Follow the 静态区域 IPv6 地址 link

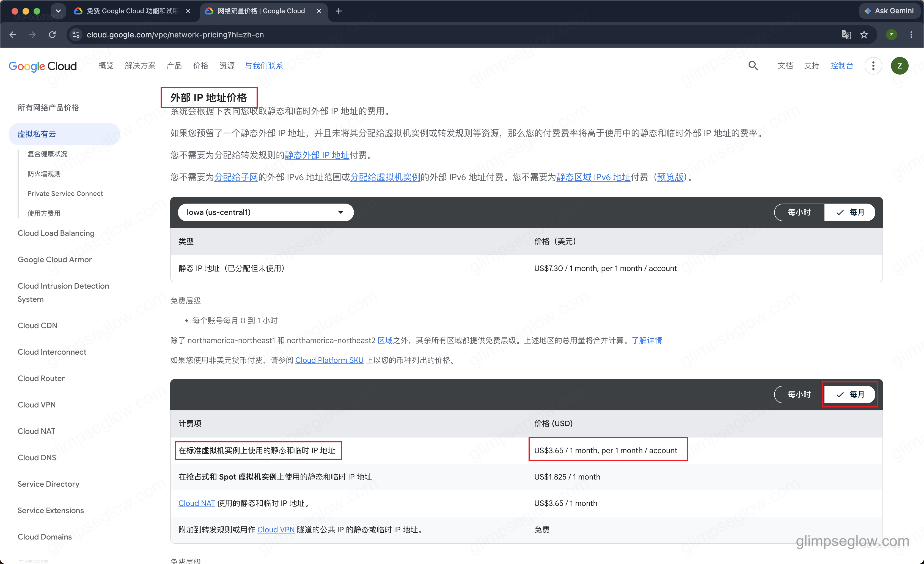(593, 177)
